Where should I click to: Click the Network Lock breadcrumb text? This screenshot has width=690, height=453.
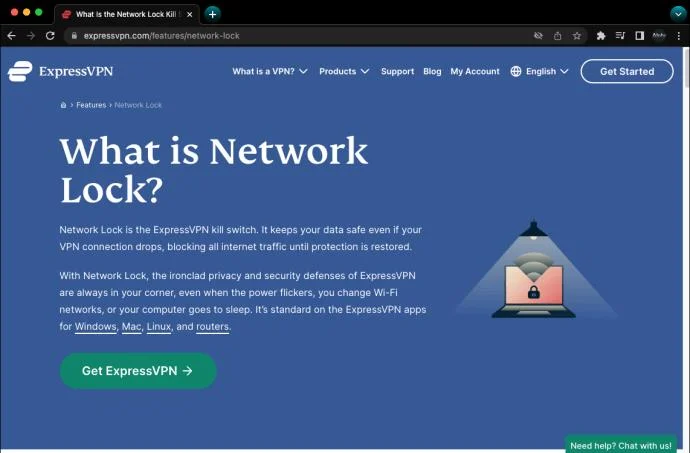pyautogui.click(x=138, y=105)
